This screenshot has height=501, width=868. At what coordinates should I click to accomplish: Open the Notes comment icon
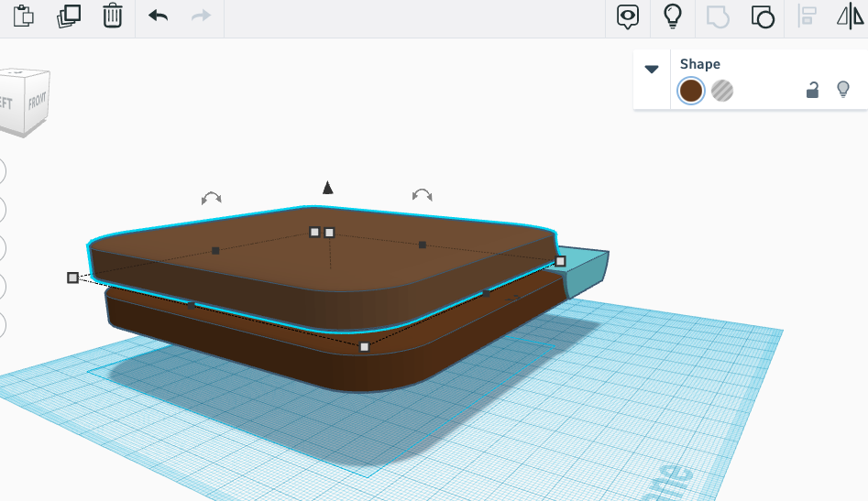click(628, 16)
